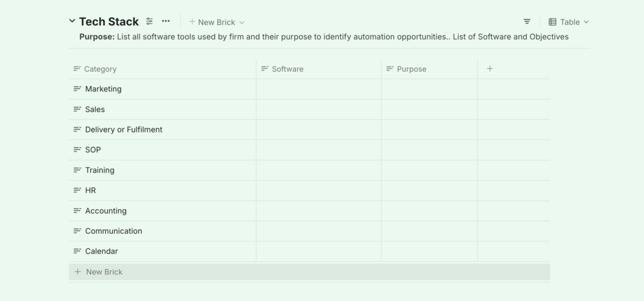The width and height of the screenshot is (644, 301).
Task: Click the Category column header
Action: pyautogui.click(x=101, y=69)
